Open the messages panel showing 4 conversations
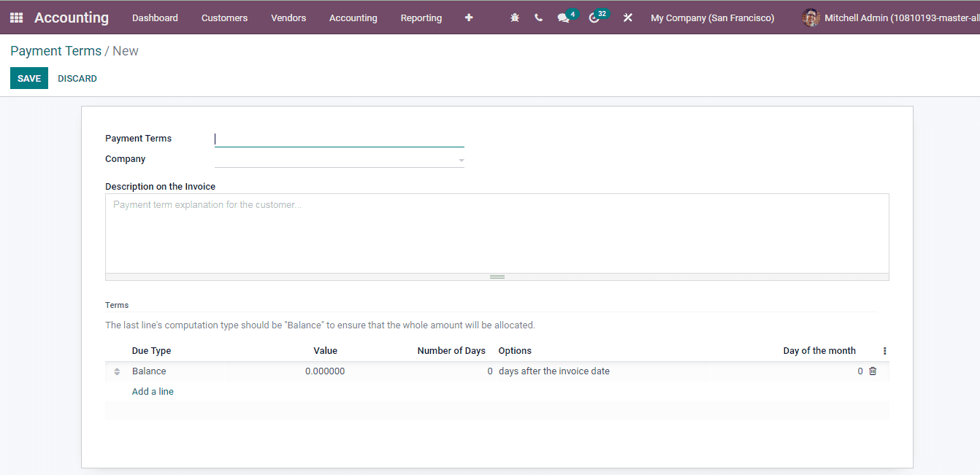The height and width of the screenshot is (475, 980). pyautogui.click(x=564, y=17)
